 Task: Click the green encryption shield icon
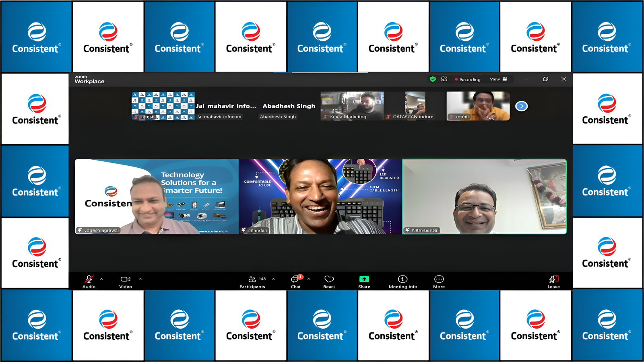[433, 79]
